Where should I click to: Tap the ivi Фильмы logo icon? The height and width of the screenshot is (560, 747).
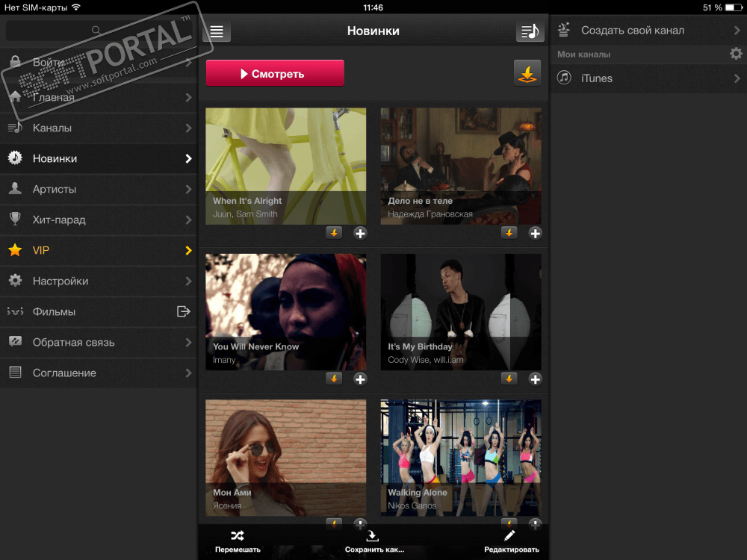point(15,311)
